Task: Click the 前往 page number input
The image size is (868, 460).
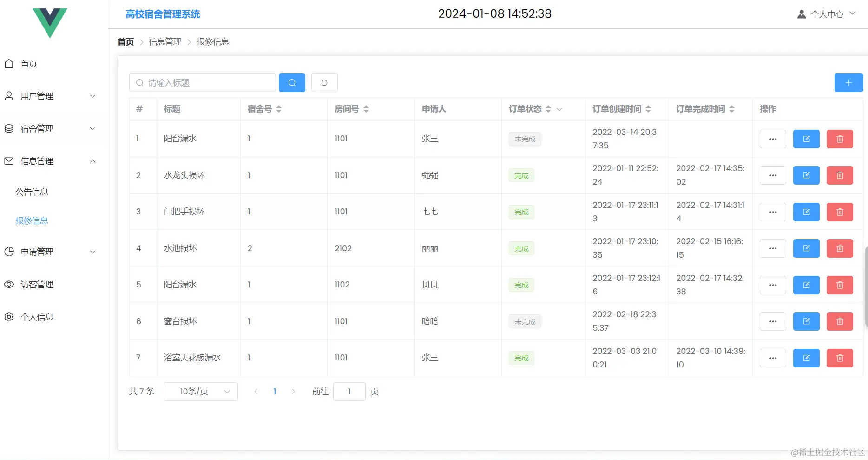Action: [x=349, y=392]
